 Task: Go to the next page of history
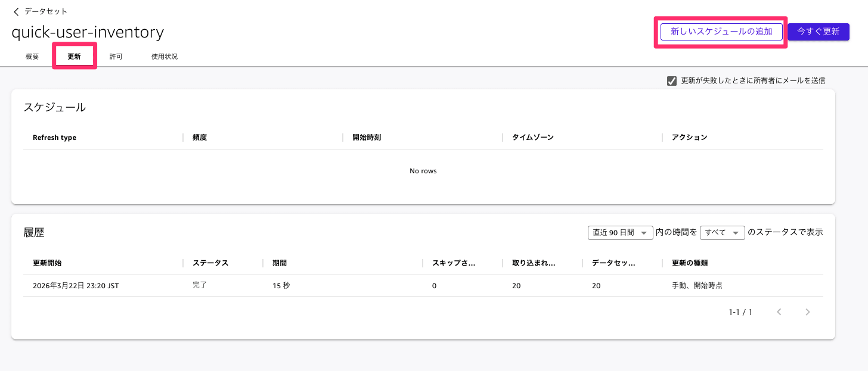[808, 311]
